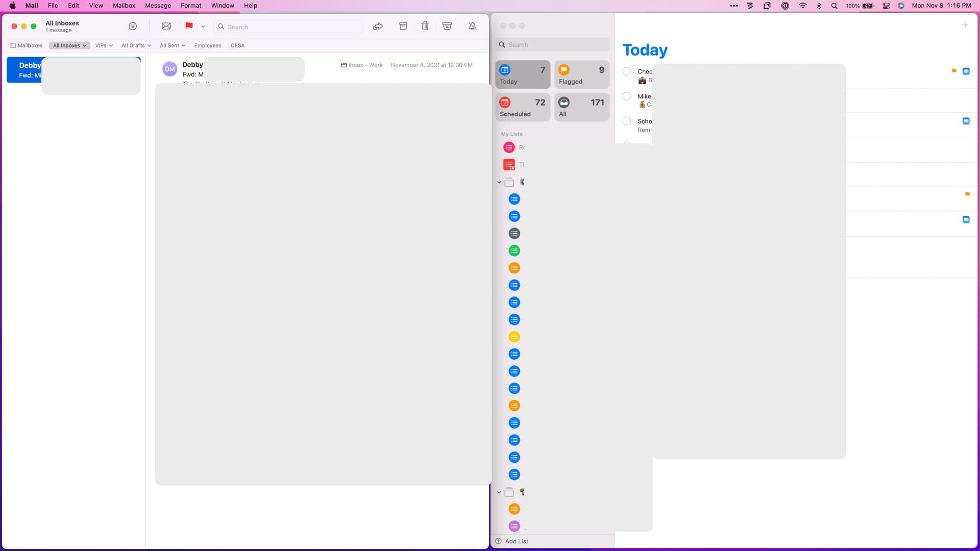
Task: Complete the first Today reminder
Action: tap(627, 71)
